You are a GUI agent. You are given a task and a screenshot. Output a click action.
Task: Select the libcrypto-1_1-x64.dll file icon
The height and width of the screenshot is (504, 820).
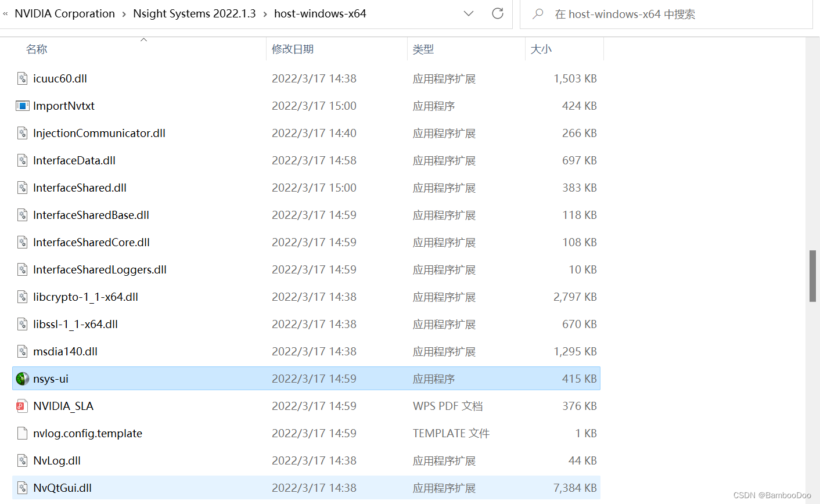coord(22,297)
